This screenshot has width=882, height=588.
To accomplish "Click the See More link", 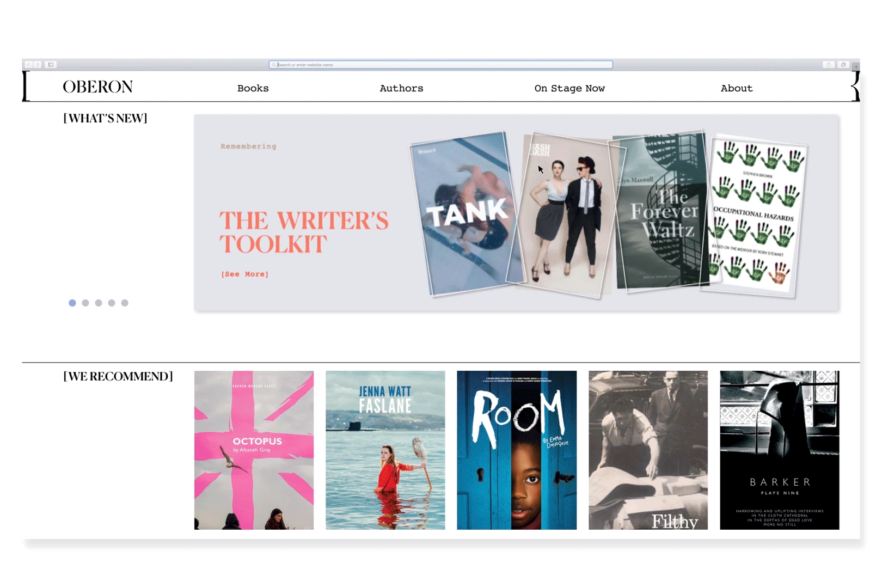I will point(244,274).
